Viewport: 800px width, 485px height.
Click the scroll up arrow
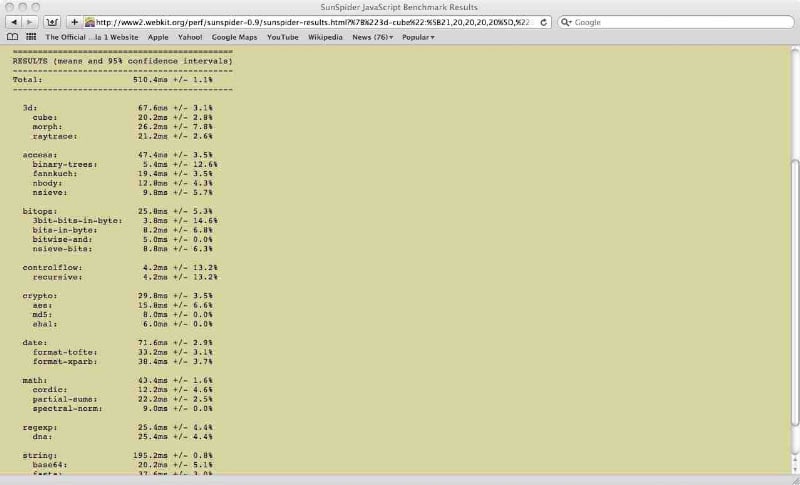tap(795, 461)
